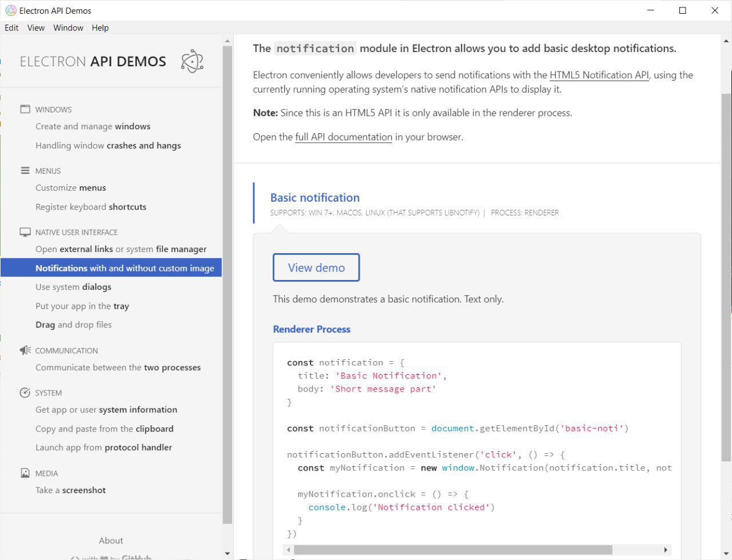This screenshot has height=560, width=732.
Task: Click the Windows section icon
Action: click(25, 109)
